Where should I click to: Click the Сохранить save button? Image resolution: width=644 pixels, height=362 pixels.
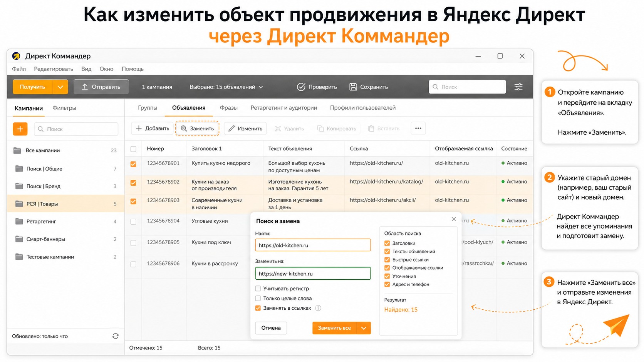(369, 87)
